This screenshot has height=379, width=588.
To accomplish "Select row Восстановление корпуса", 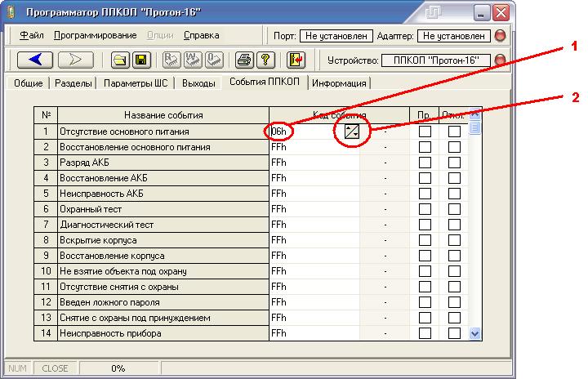I will [x=163, y=256].
